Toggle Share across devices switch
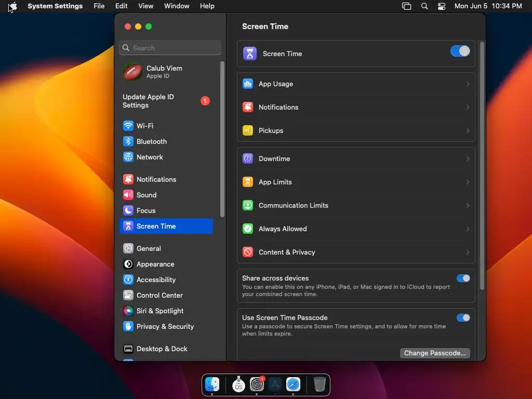532x399 pixels. [463, 278]
